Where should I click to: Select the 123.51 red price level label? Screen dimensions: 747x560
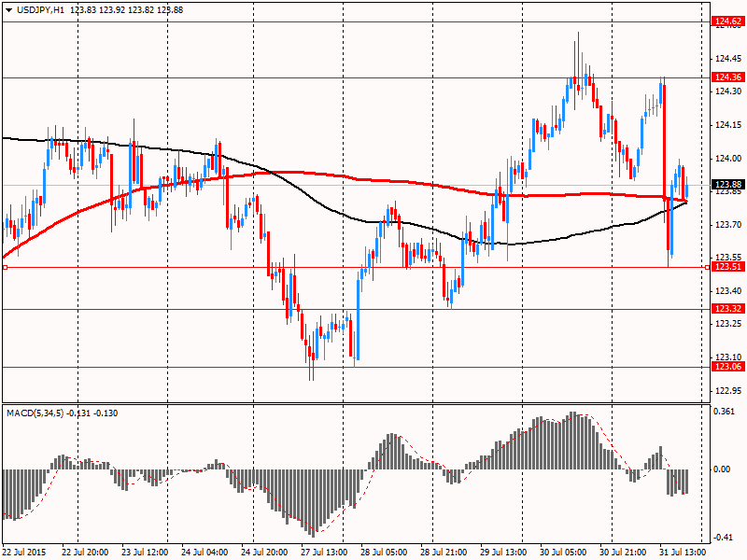(x=728, y=267)
